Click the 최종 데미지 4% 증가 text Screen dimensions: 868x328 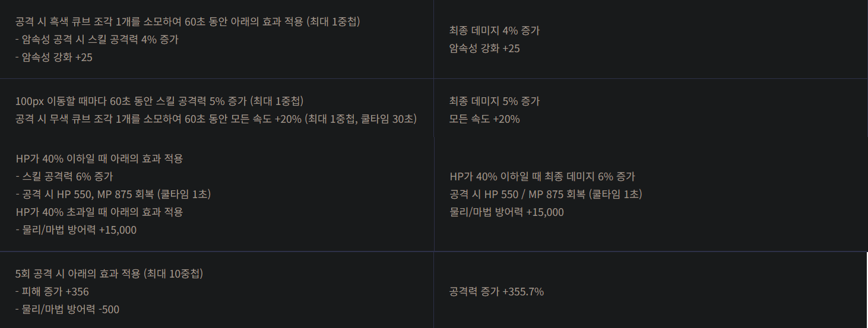point(494,31)
